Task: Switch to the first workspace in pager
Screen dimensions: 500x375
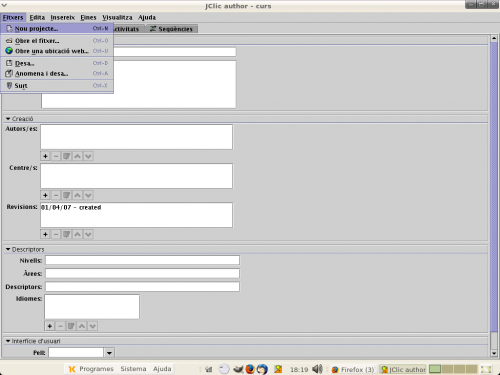Action: 435,369
